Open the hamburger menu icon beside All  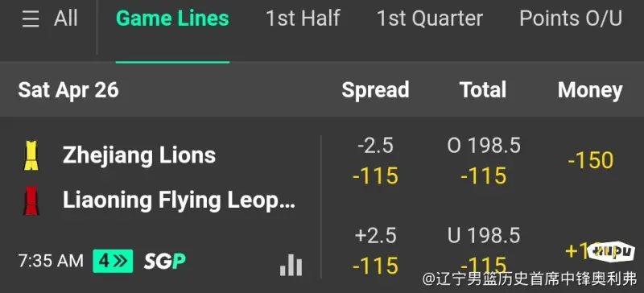coord(31,19)
